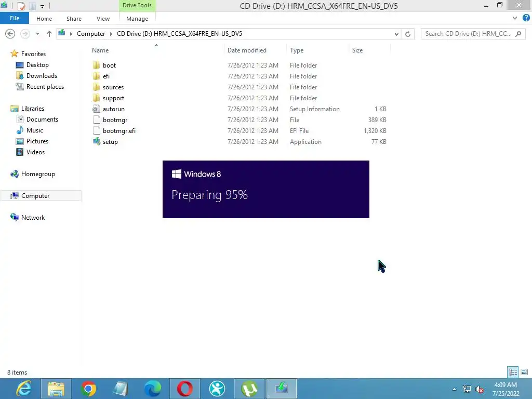
Task: Select the efi folder icon
Action: point(96,76)
